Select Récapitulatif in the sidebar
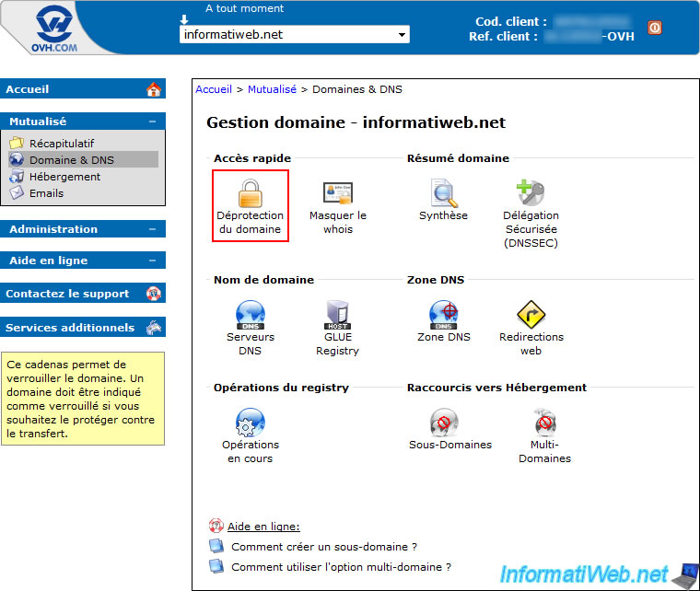700x591 pixels. pyautogui.click(x=62, y=144)
